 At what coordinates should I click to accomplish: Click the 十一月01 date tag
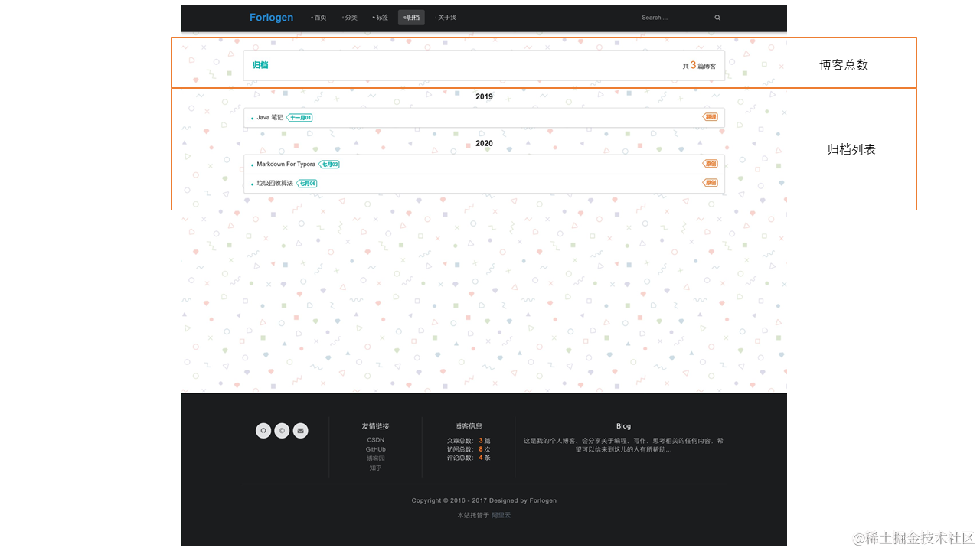tap(300, 118)
